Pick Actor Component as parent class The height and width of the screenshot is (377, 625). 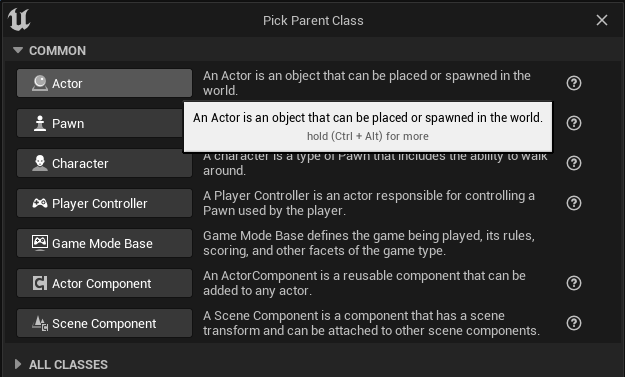104,283
